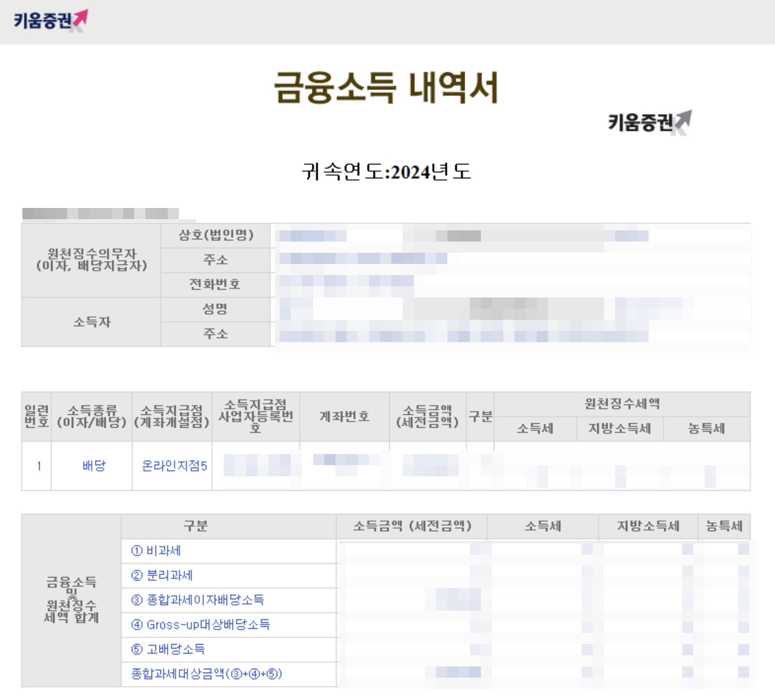Click the 금융소득 내역서 title
The width and height of the screenshot is (775, 700).
coord(386,87)
